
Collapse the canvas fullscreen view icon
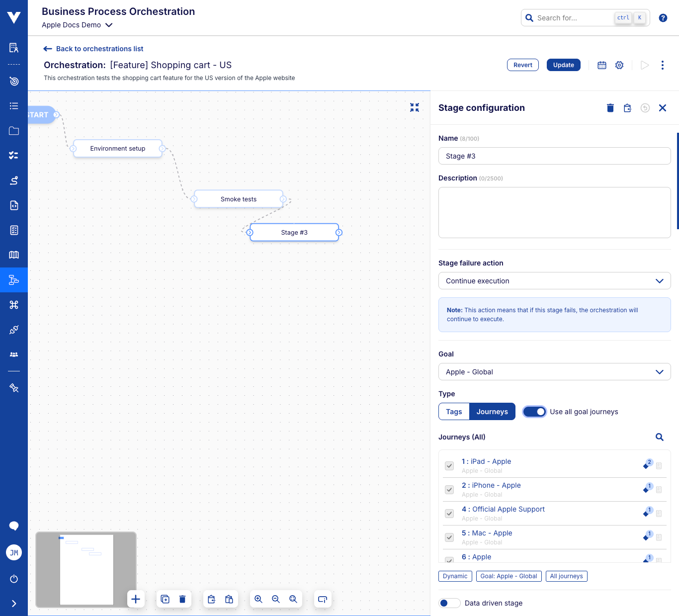click(415, 107)
